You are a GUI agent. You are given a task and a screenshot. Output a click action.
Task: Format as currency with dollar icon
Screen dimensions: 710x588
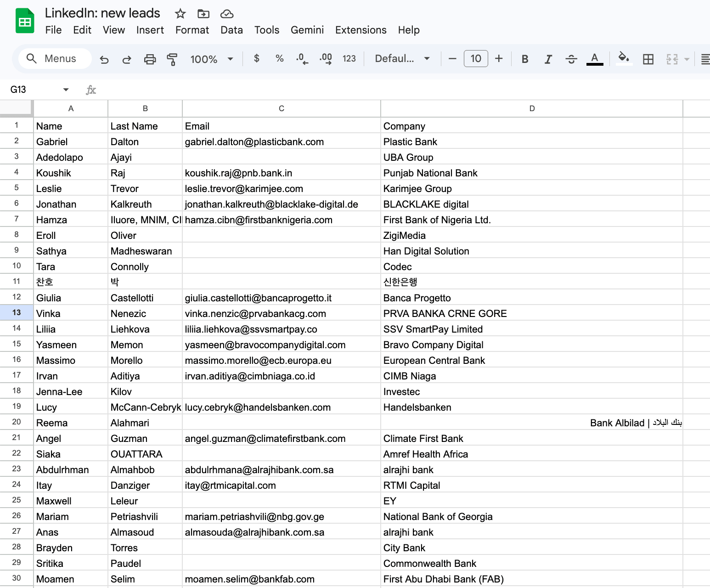pyautogui.click(x=257, y=58)
